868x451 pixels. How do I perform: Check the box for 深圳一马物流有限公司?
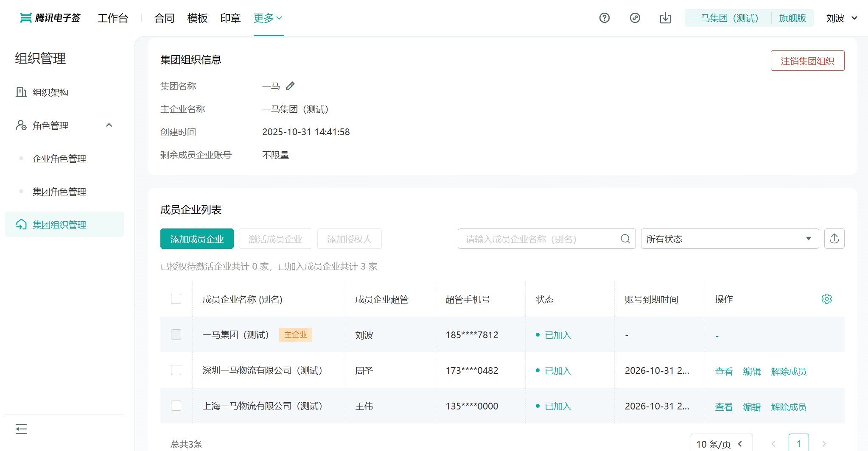[x=176, y=370]
